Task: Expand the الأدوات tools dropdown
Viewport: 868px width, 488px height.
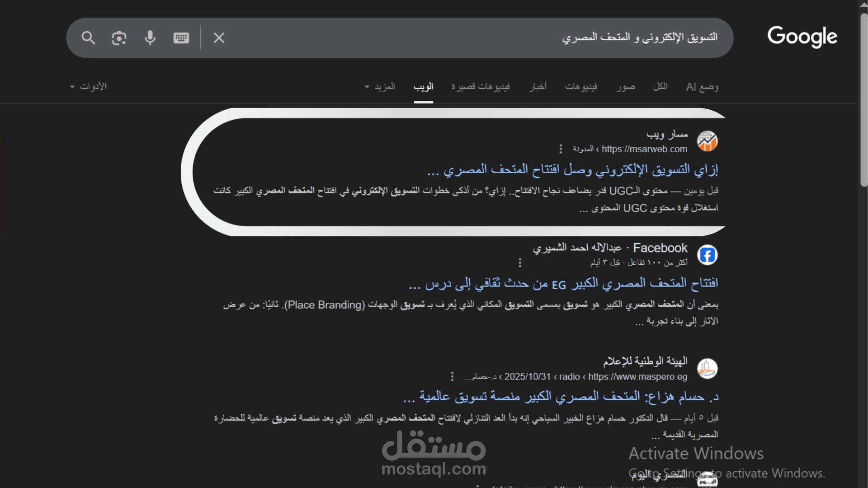Action: point(89,86)
